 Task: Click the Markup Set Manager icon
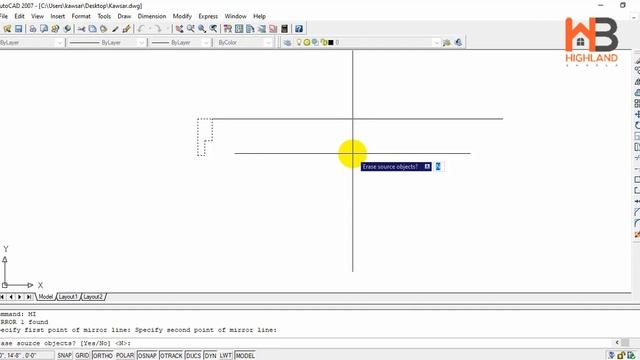click(x=273, y=29)
